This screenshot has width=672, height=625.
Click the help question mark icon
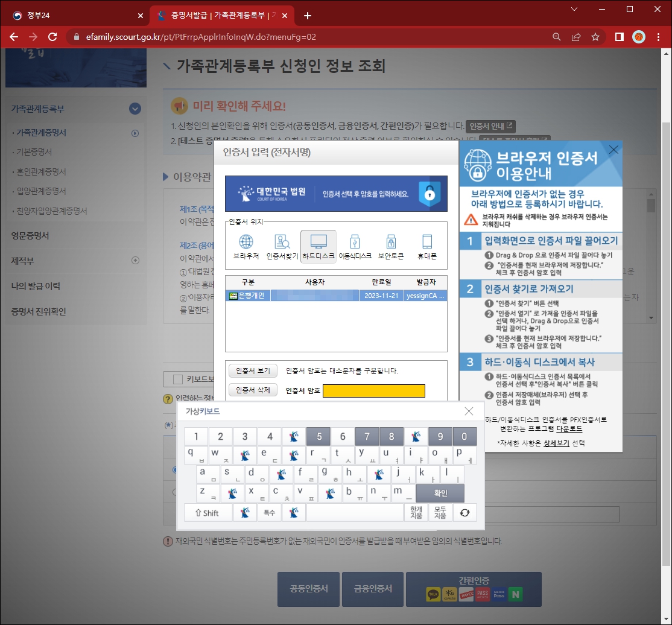pyautogui.click(x=168, y=399)
